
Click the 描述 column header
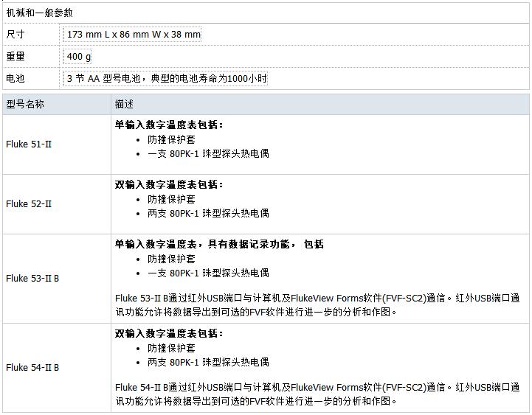(124, 104)
